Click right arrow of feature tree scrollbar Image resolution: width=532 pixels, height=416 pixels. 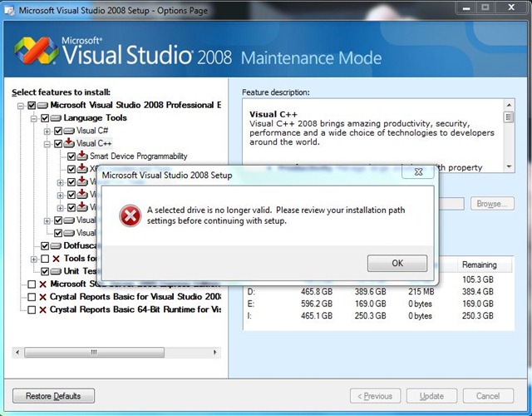point(214,353)
